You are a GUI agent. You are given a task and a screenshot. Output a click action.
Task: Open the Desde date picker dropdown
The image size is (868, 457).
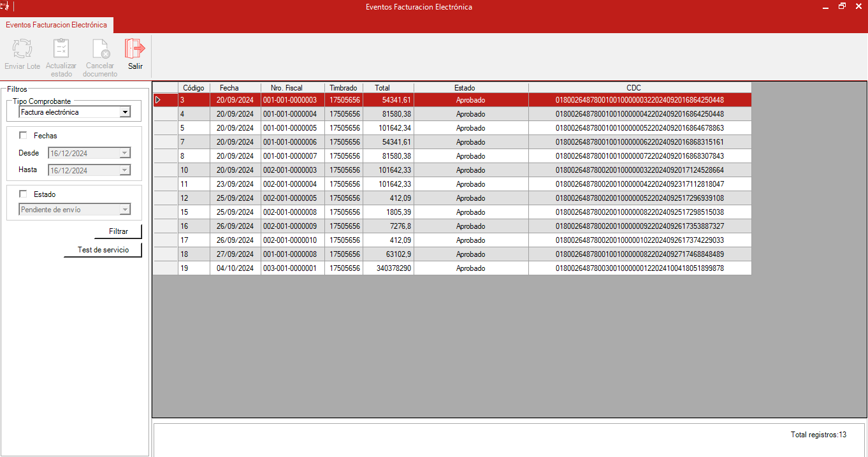125,153
